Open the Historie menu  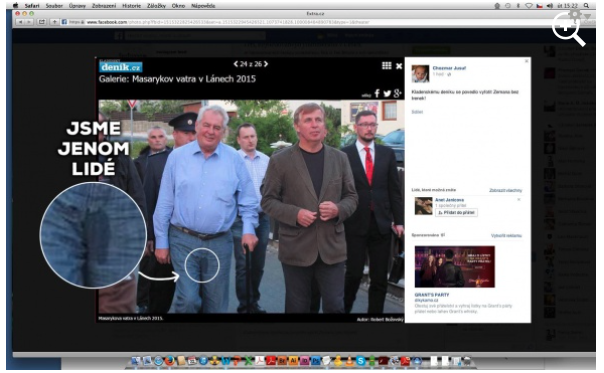click(x=131, y=6)
